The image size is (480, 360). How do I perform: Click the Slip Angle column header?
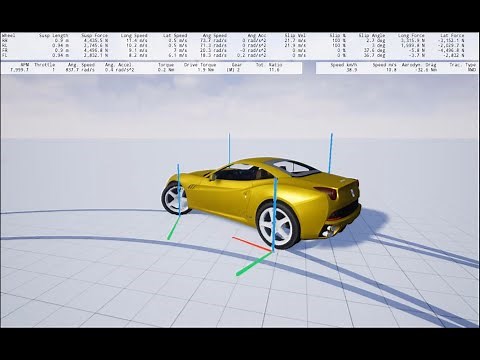click(x=372, y=35)
